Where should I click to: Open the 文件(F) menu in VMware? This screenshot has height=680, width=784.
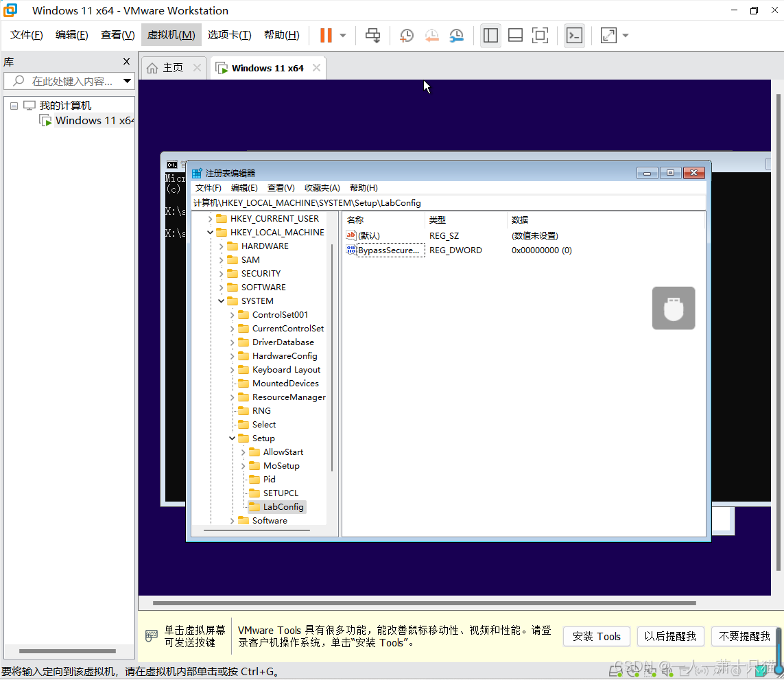(27, 34)
